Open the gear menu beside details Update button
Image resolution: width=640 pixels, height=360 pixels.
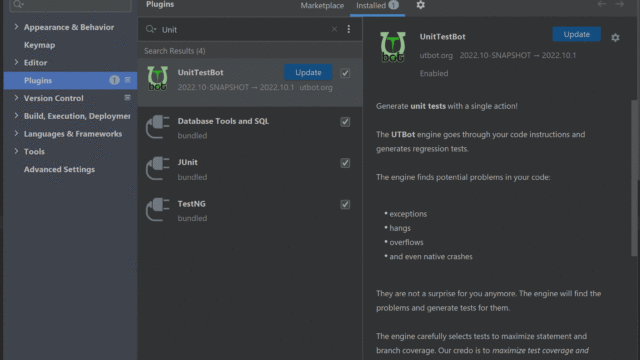pos(615,38)
